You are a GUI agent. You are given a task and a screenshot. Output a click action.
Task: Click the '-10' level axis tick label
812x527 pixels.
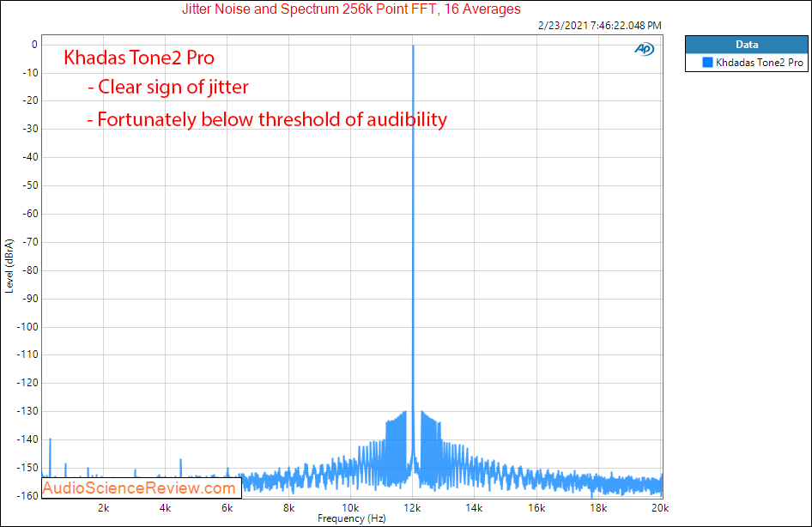30,72
